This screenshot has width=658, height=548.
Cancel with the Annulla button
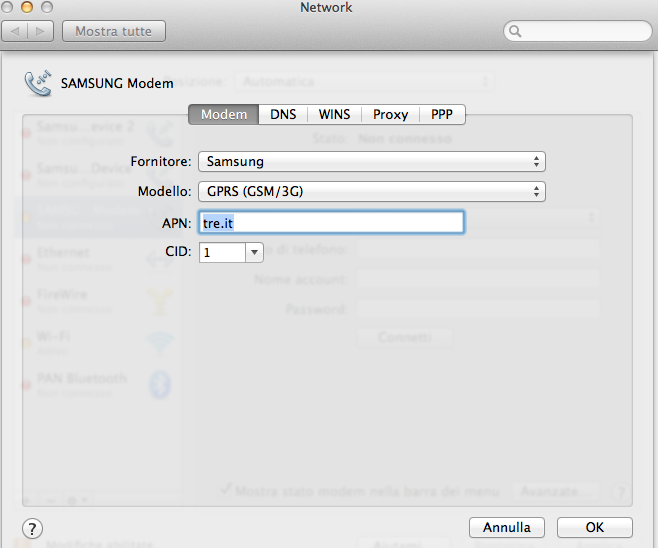click(507, 527)
